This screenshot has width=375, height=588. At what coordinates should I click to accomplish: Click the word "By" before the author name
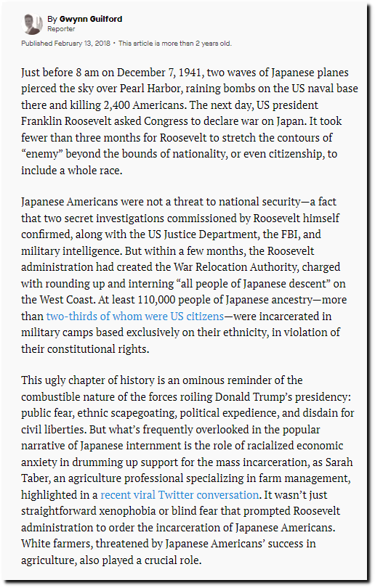[x=52, y=19]
